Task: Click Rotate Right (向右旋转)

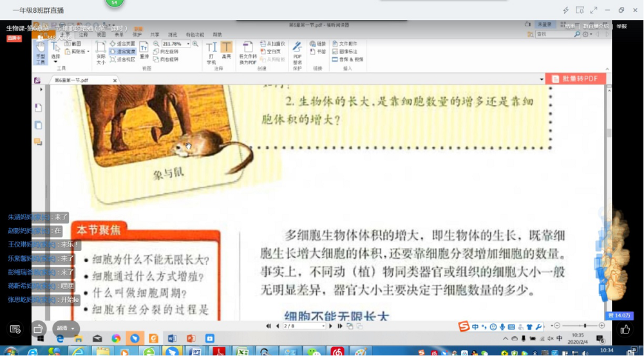Action: tap(166, 59)
